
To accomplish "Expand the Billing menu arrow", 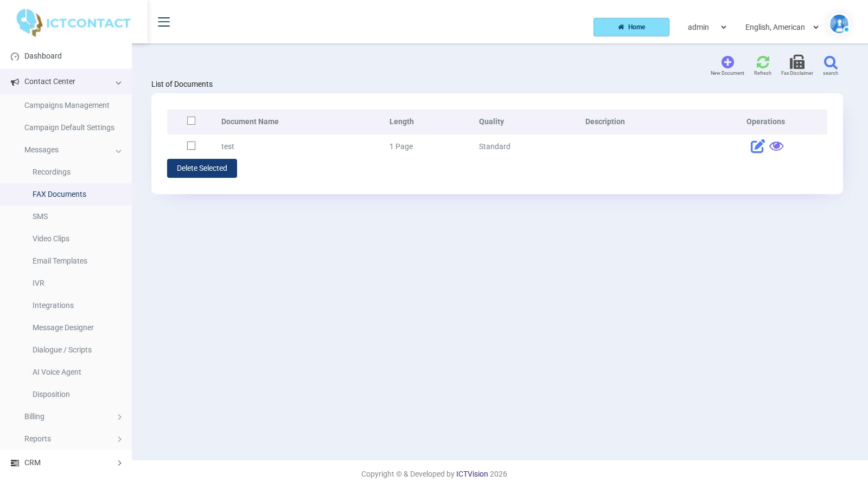I will tap(119, 417).
